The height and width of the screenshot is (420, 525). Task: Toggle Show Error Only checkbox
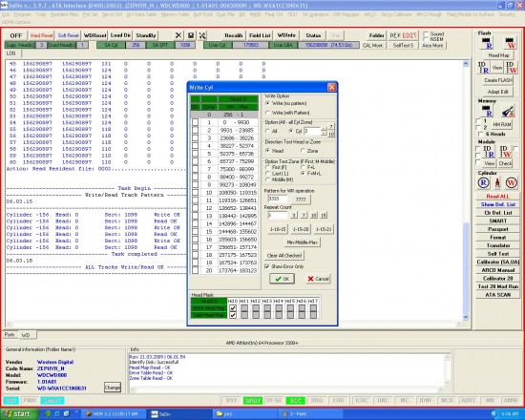click(267, 266)
